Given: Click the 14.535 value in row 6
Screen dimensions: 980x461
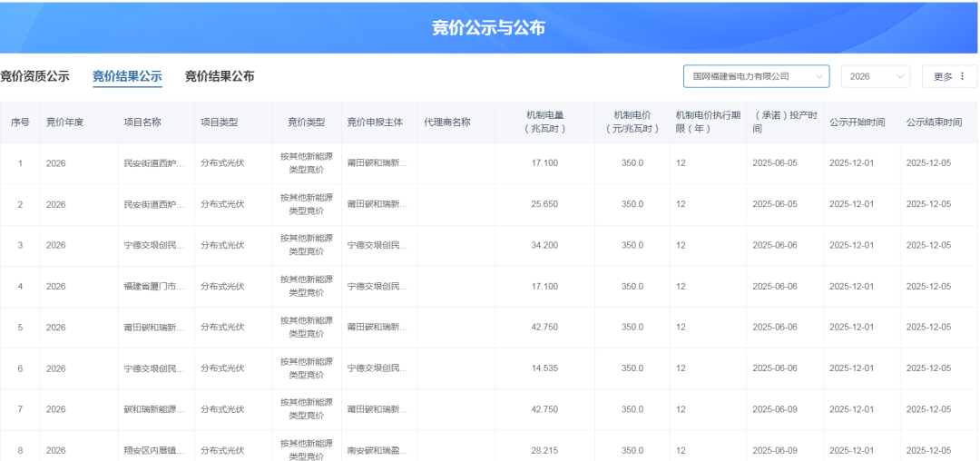Looking at the screenshot, I should [x=544, y=368].
